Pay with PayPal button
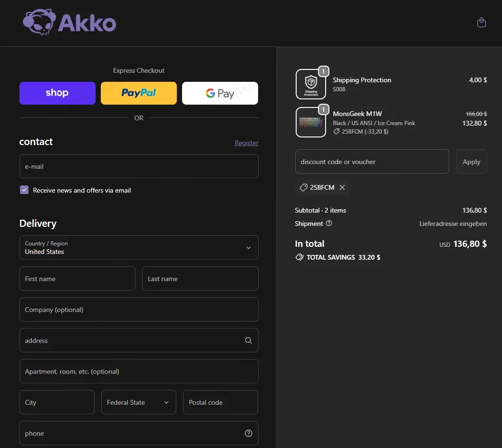 [x=139, y=93]
